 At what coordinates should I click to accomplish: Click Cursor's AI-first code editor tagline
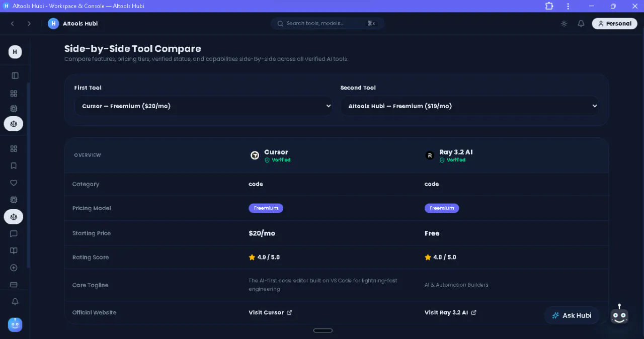tap(323, 285)
